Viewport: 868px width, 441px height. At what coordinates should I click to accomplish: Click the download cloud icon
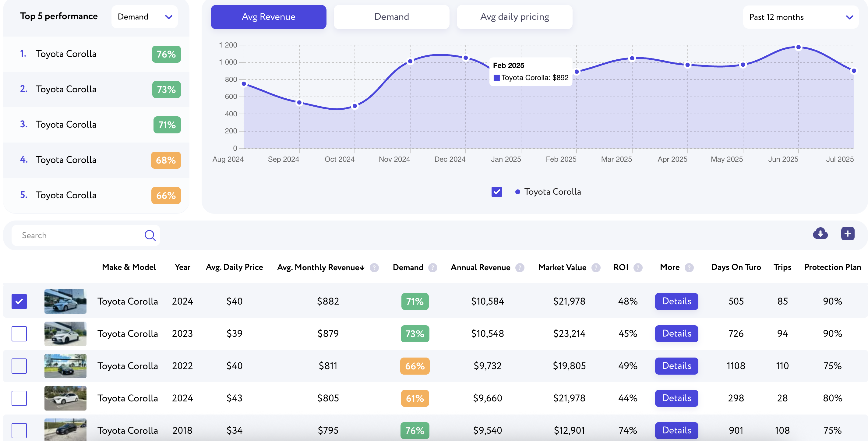pyautogui.click(x=820, y=234)
